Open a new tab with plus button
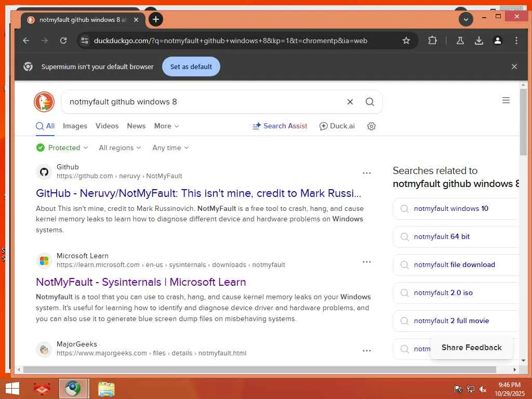Screen dimensions: 532x399 (156, 19)
